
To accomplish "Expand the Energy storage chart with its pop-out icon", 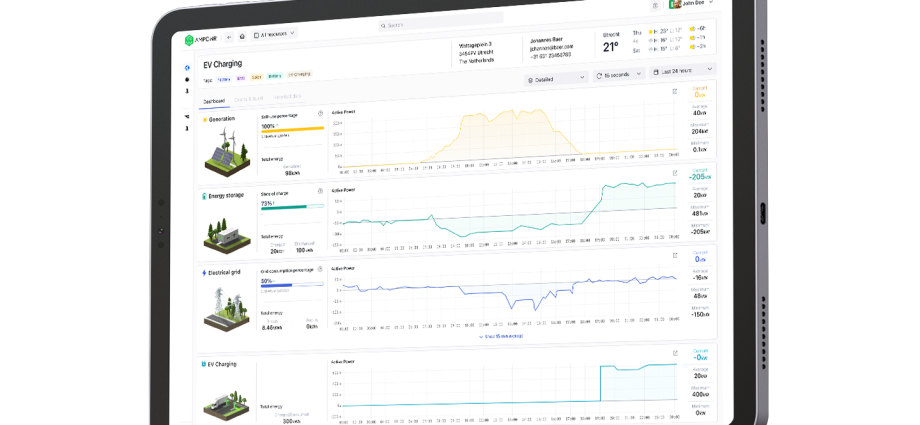I will coord(675,173).
